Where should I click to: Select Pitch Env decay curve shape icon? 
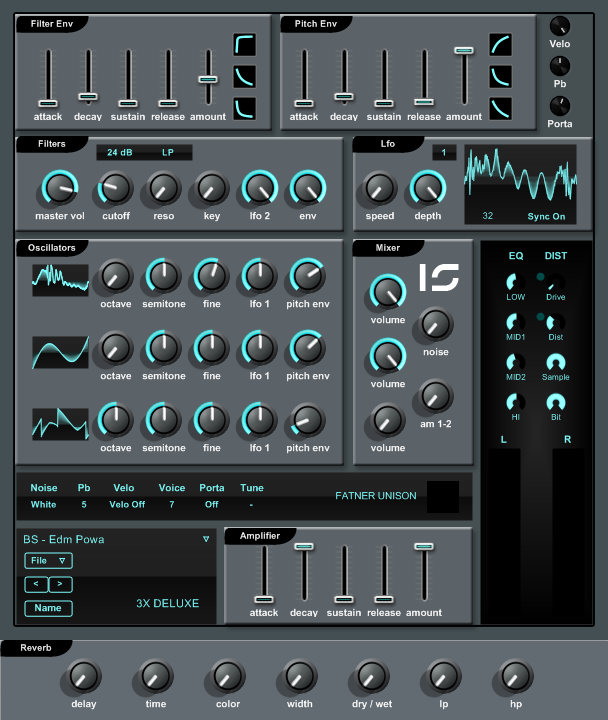coord(501,77)
